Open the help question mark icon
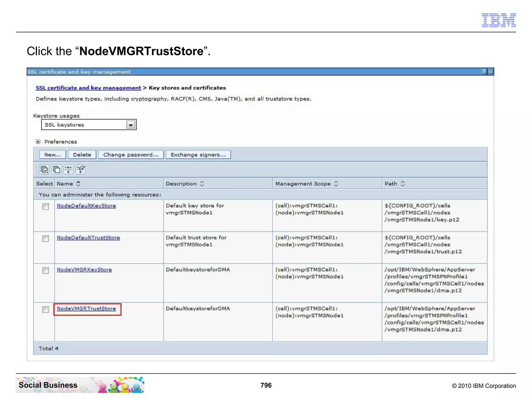The width and height of the screenshot is (532, 399). coord(484,72)
